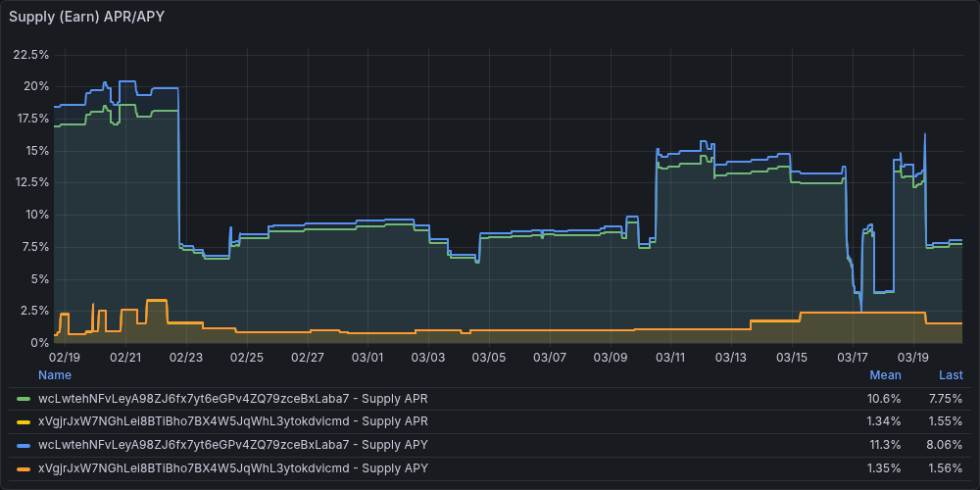
Task: Click the 02/23 date axis label
Action: click(x=186, y=358)
